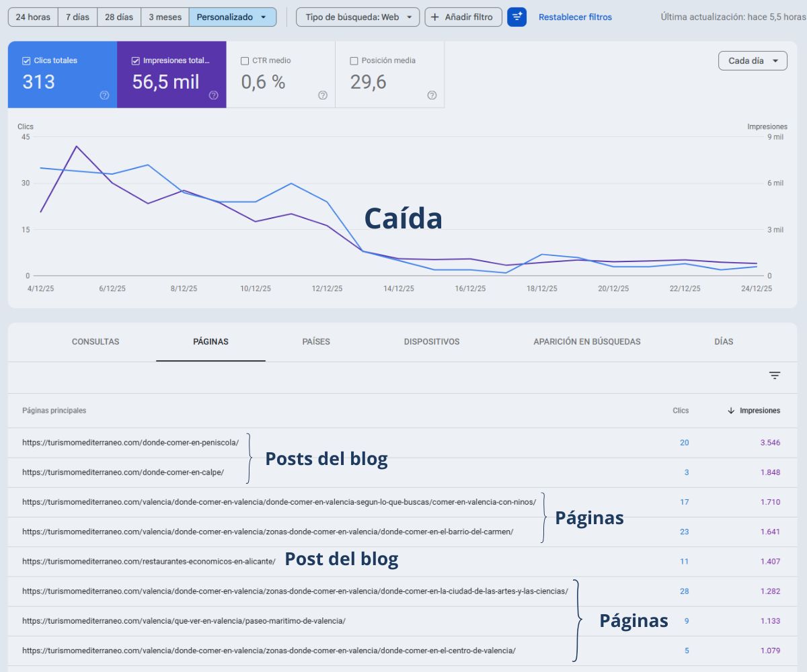Click the filter icon above the pages table
Viewport: 807px width, 672px height.
[x=775, y=375]
